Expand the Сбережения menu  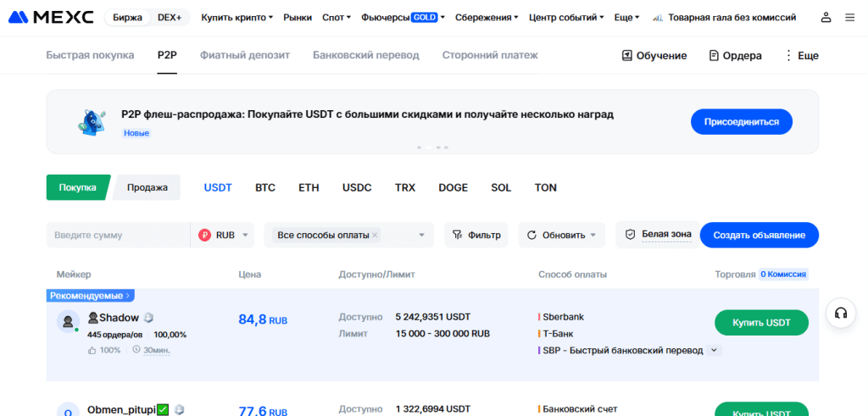click(x=487, y=18)
